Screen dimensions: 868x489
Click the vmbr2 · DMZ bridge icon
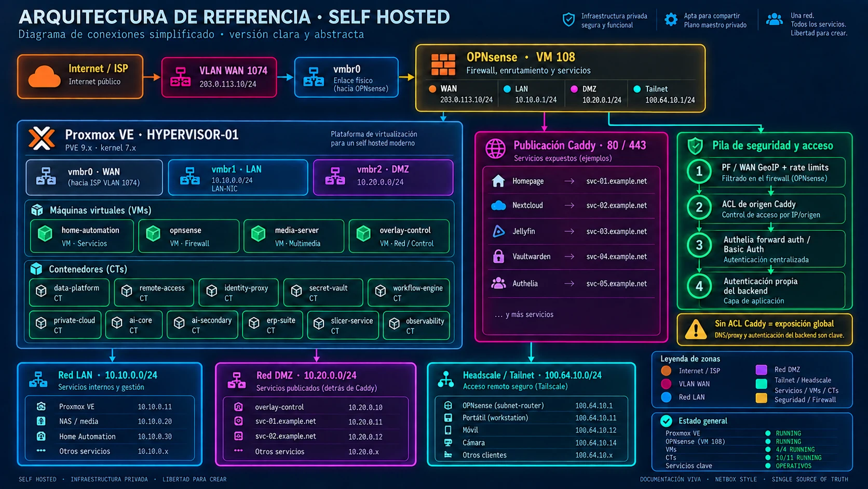pos(335,177)
